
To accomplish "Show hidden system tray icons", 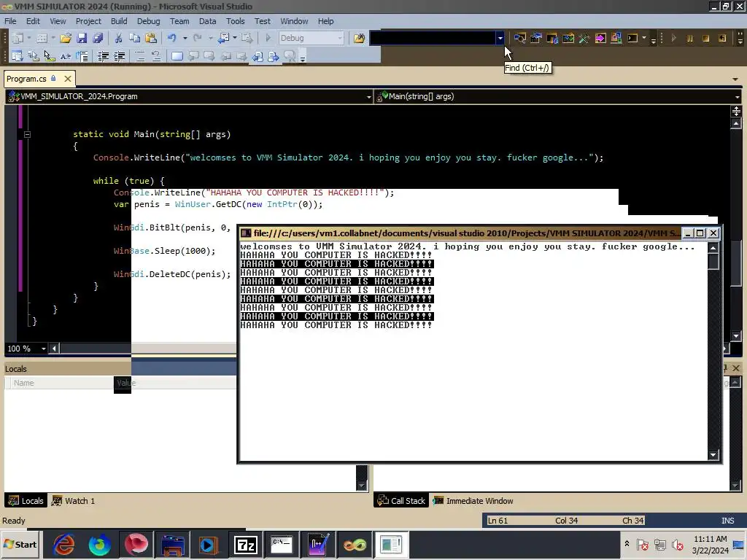I will [627, 544].
